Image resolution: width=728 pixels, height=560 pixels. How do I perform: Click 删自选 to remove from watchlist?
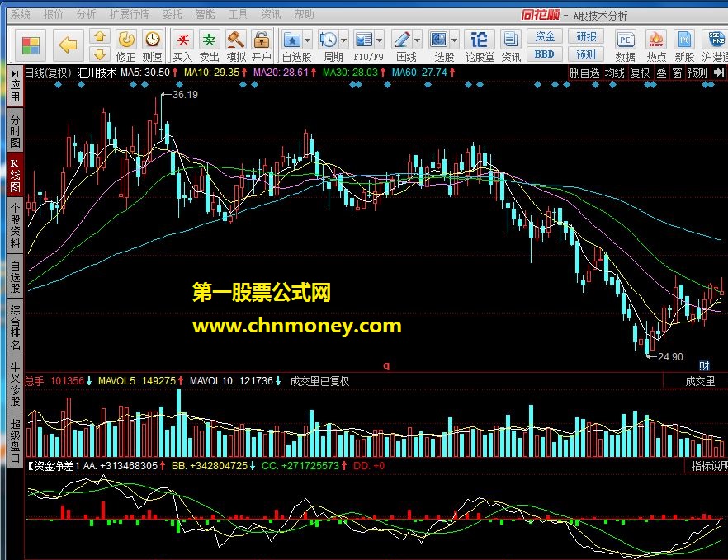pos(585,73)
